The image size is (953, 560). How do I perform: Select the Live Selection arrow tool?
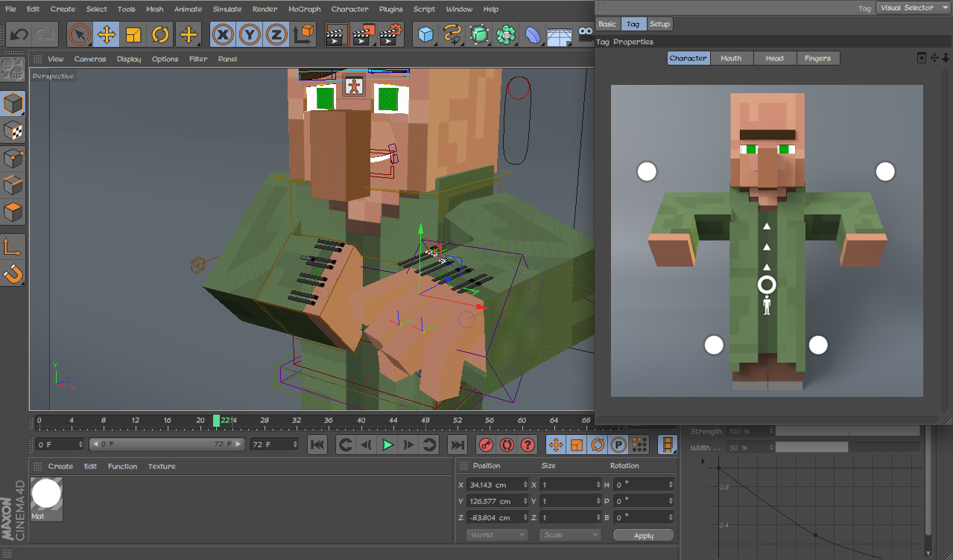[x=80, y=34]
